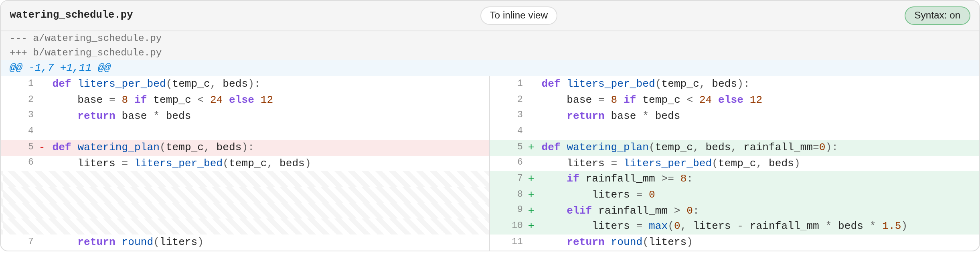Image resolution: width=980 pixels, height=257 pixels.
Task: Click right-side 'def liters_per_bed(temp_c, beds):' line
Action: click(735, 84)
